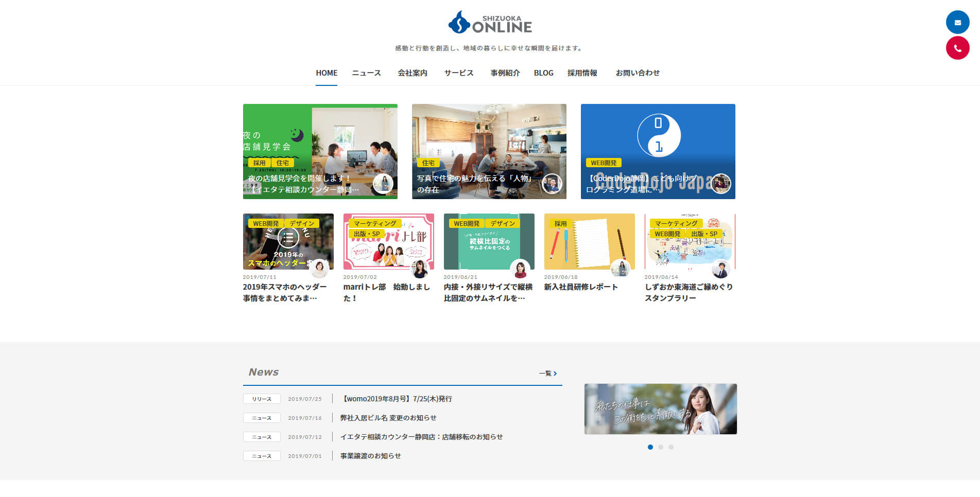Open news 事業譲渡のお知らせ
Screen dimensions: 980x497
[x=370, y=456]
